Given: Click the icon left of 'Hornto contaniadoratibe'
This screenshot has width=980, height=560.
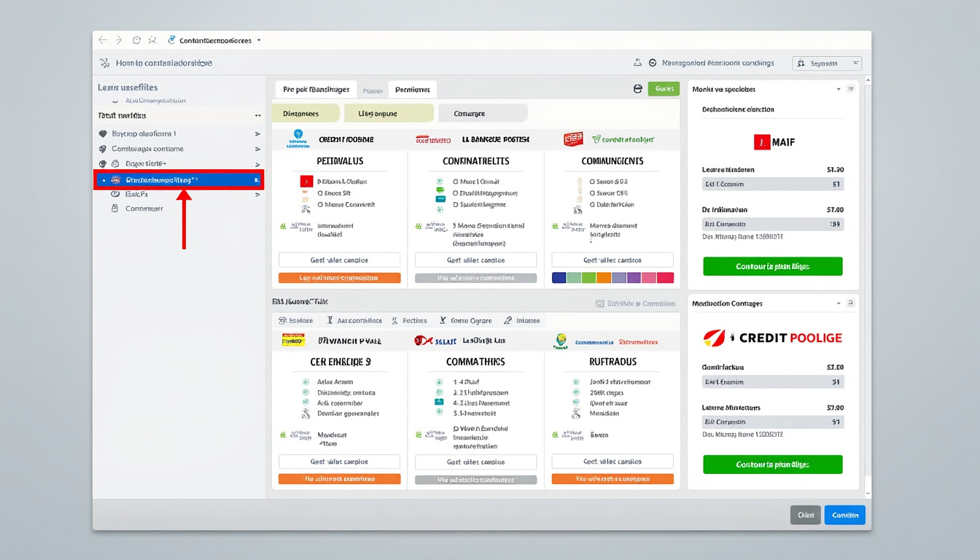Looking at the screenshot, I should [x=104, y=63].
